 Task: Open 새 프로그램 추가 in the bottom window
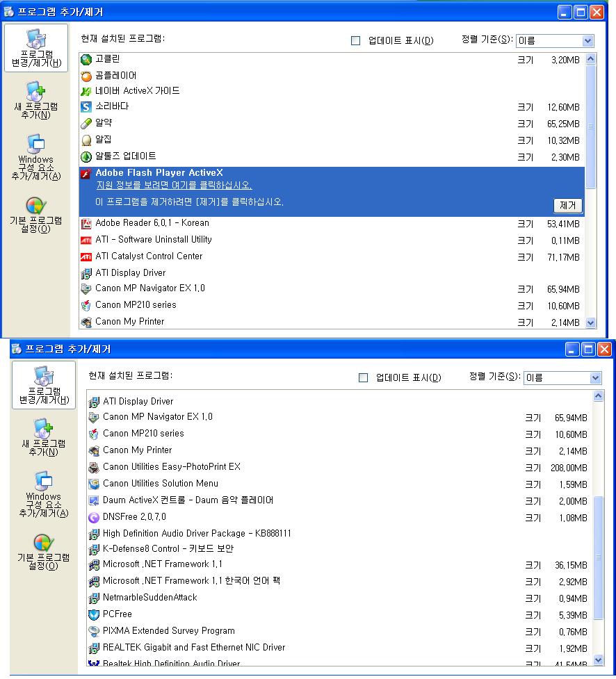43,437
